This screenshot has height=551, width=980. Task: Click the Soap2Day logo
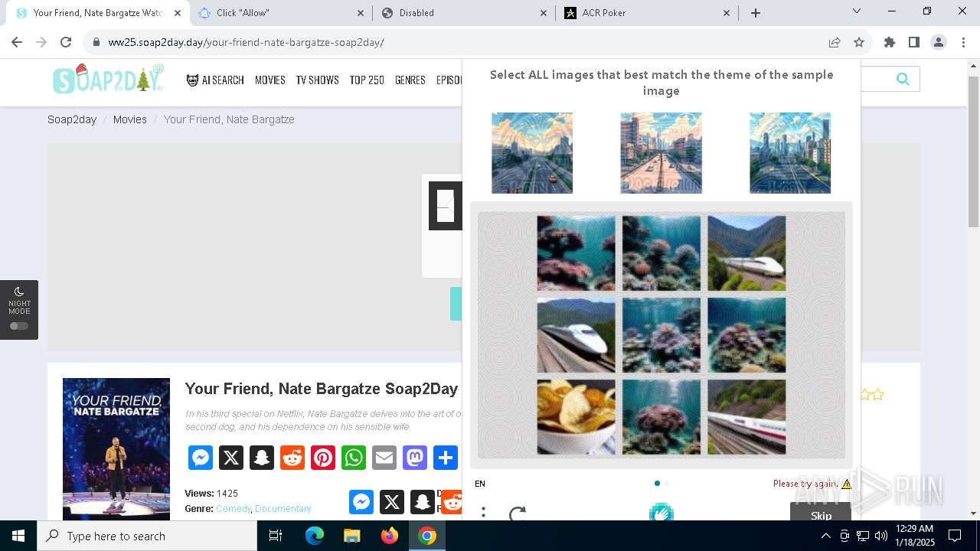point(108,79)
